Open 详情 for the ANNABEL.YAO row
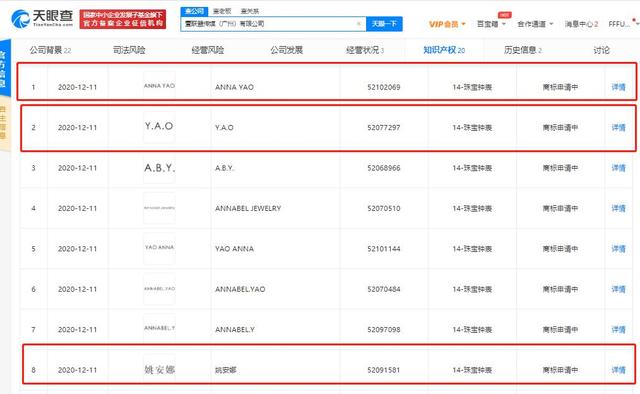640x394 pixels. (x=618, y=289)
